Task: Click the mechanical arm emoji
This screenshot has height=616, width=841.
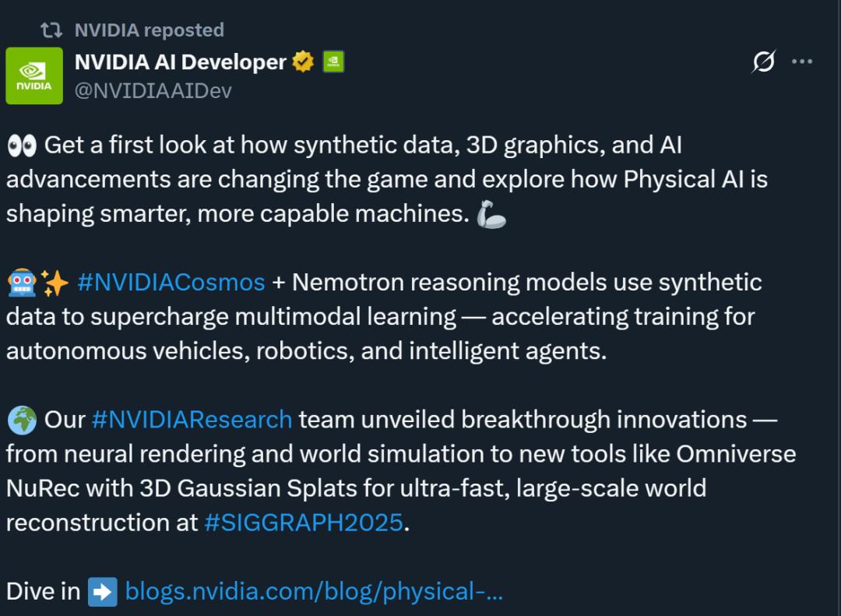Action: pos(491,215)
